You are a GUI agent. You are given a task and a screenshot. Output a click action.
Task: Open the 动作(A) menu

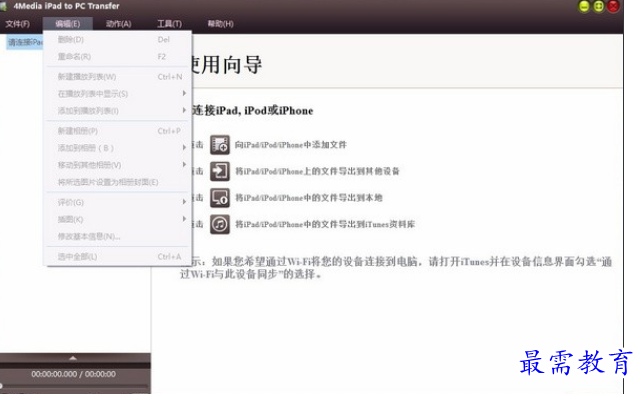pyautogui.click(x=119, y=24)
